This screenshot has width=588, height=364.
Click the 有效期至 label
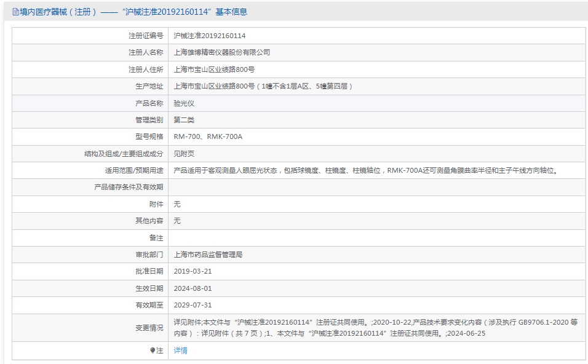(149, 305)
